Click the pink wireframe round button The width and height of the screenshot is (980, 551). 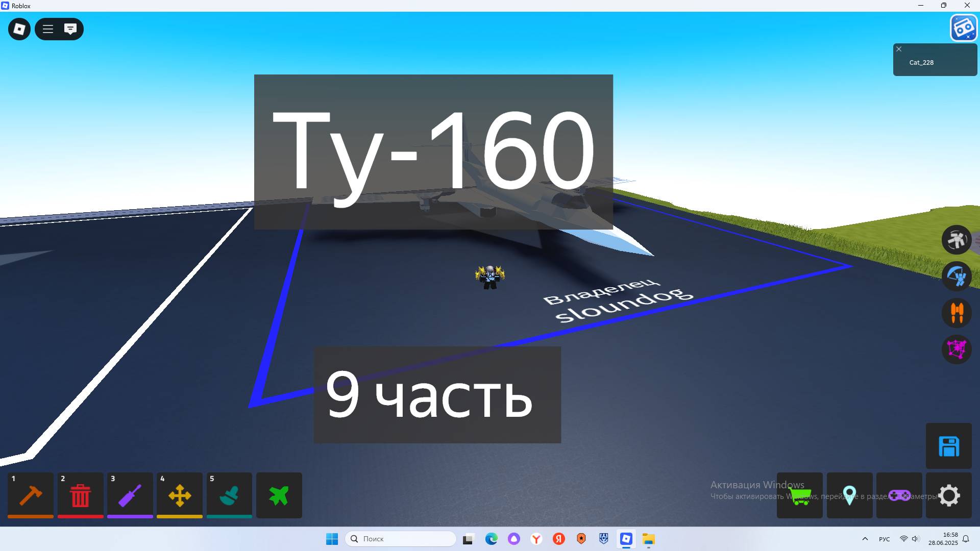[x=957, y=349]
